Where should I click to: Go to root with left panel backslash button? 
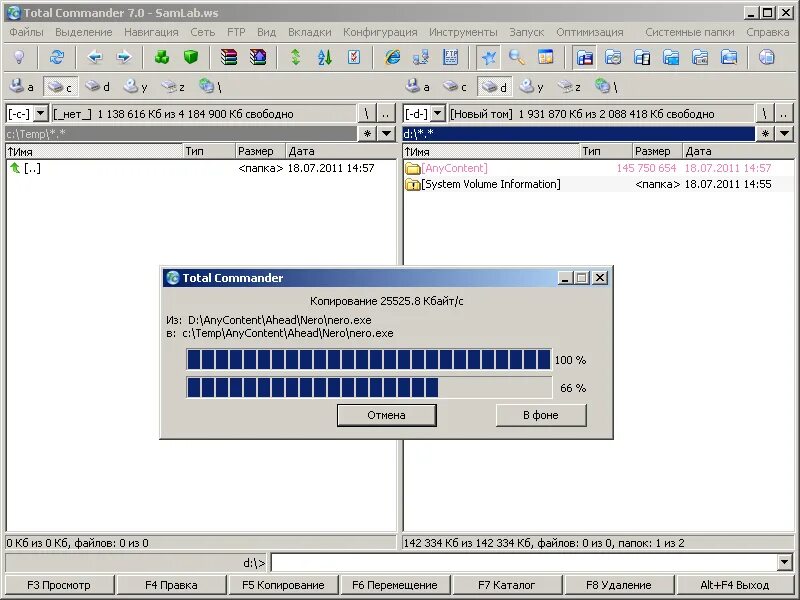366,113
